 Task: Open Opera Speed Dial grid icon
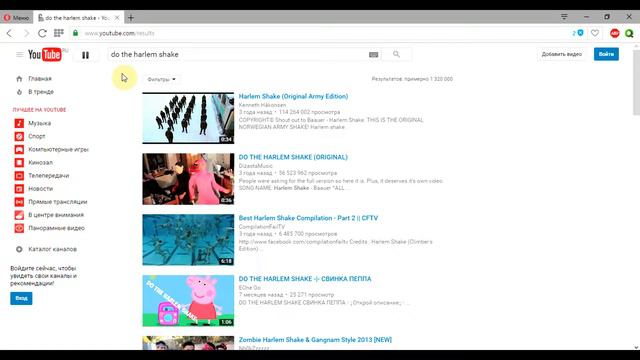[59, 33]
